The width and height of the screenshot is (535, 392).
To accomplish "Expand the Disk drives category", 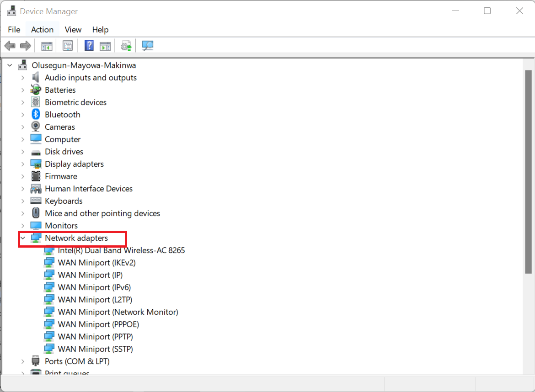I will (x=22, y=152).
